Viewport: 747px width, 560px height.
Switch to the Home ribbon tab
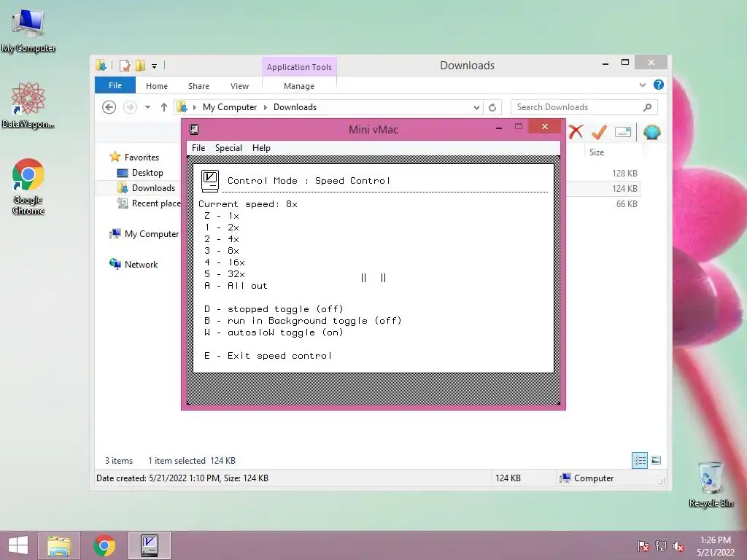[x=157, y=86]
